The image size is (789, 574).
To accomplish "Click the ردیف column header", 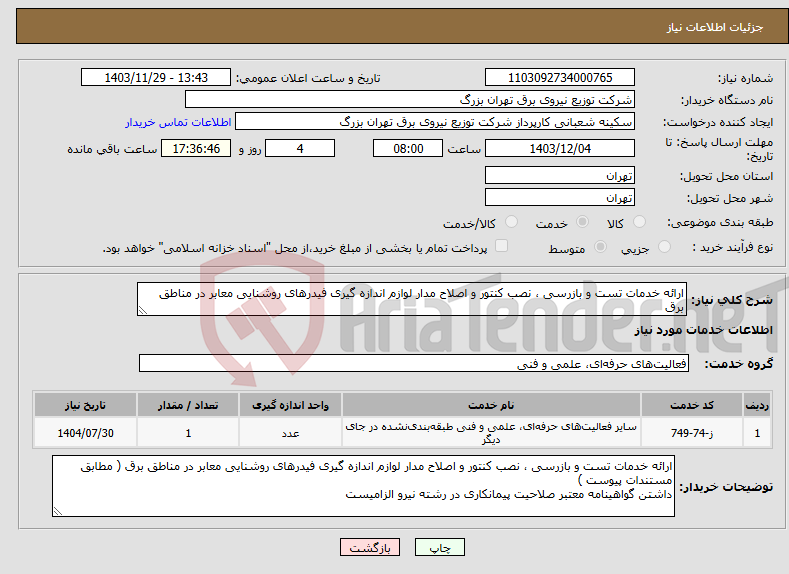I will pyautogui.click(x=757, y=405).
